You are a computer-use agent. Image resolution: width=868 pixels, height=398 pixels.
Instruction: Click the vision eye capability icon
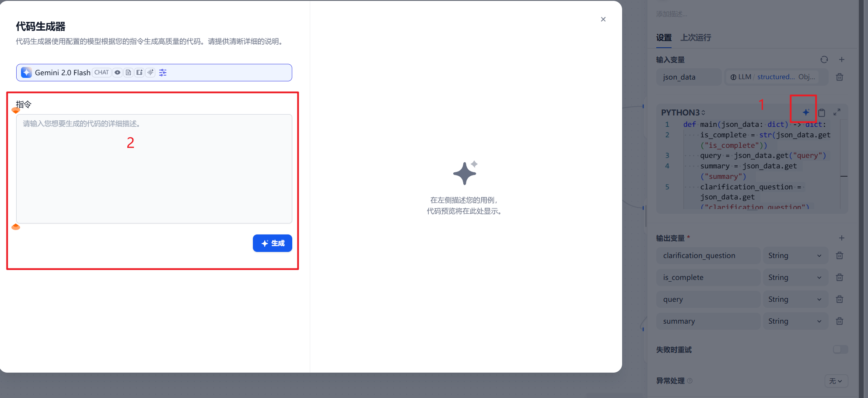click(118, 73)
